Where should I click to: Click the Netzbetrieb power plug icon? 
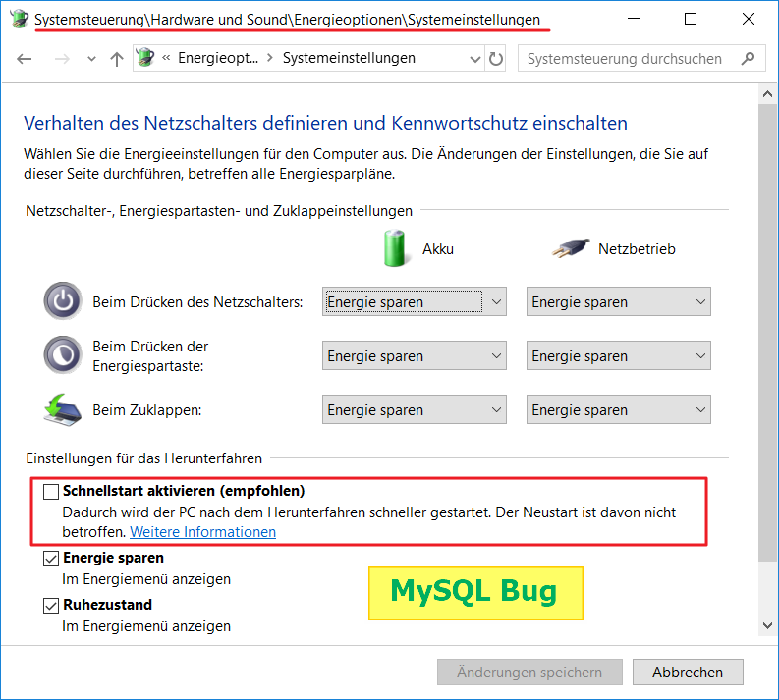570,248
